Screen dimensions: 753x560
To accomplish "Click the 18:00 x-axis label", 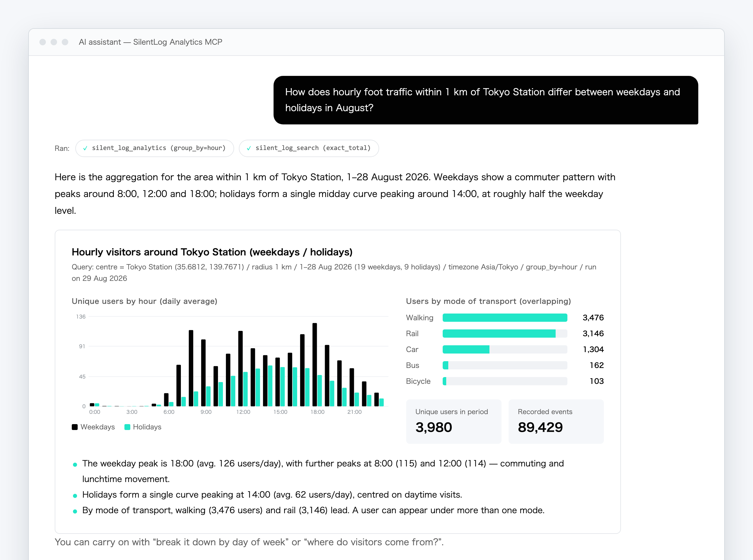I will pos(317,412).
